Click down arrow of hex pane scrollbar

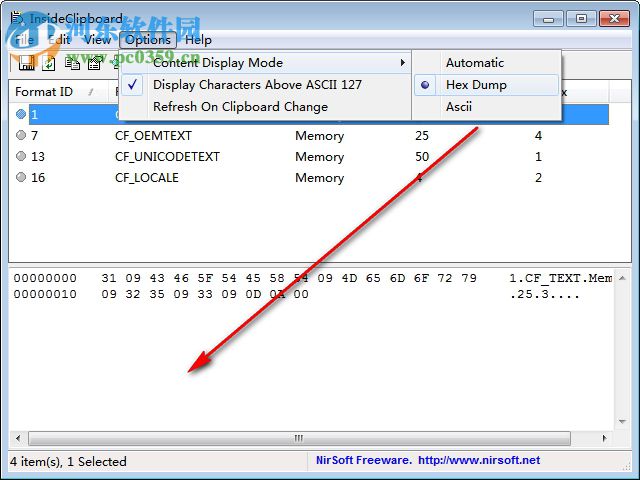click(x=622, y=421)
